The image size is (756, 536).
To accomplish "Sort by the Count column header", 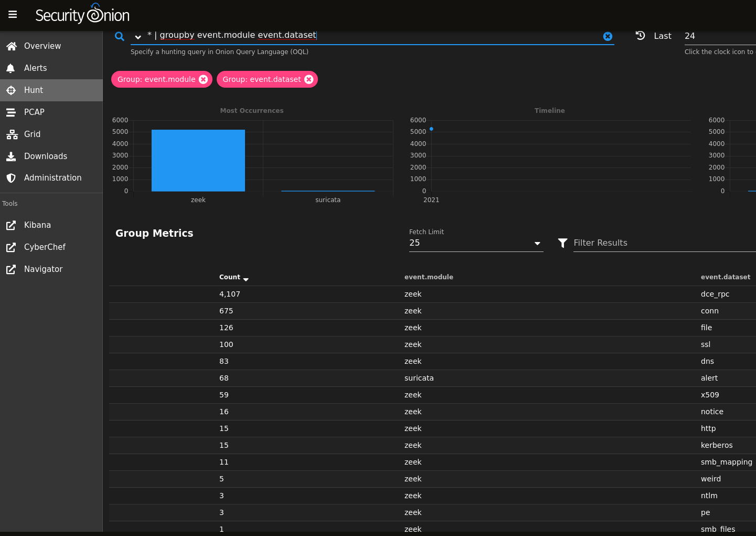I will coord(230,277).
